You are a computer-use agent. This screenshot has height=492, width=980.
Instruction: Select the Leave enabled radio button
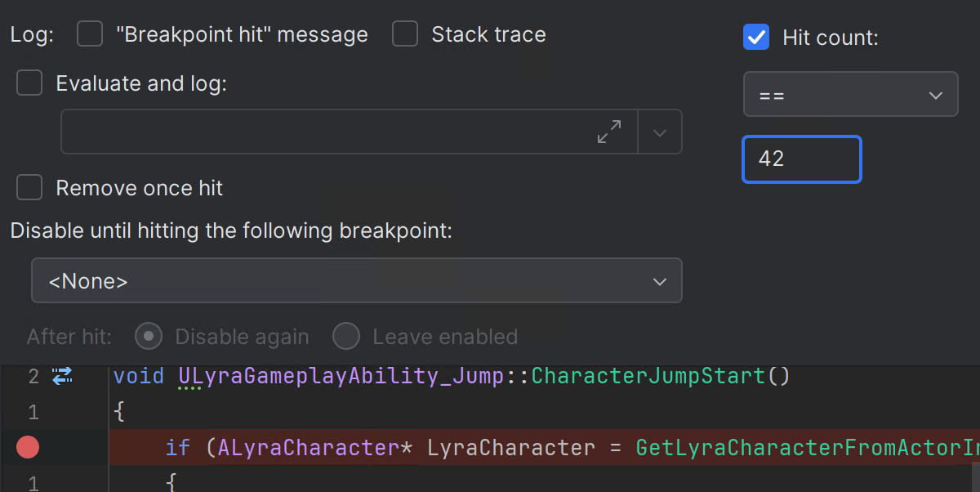pyautogui.click(x=346, y=336)
